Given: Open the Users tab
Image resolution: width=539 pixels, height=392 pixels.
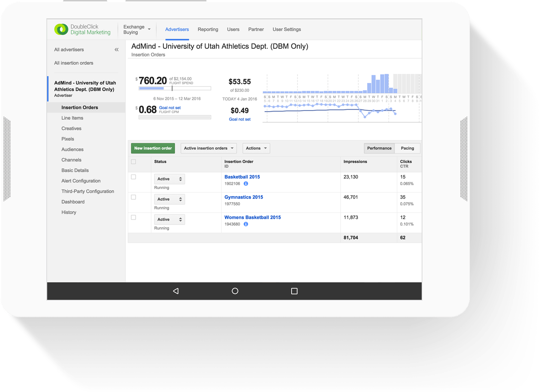Looking at the screenshot, I should tap(233, 30).
